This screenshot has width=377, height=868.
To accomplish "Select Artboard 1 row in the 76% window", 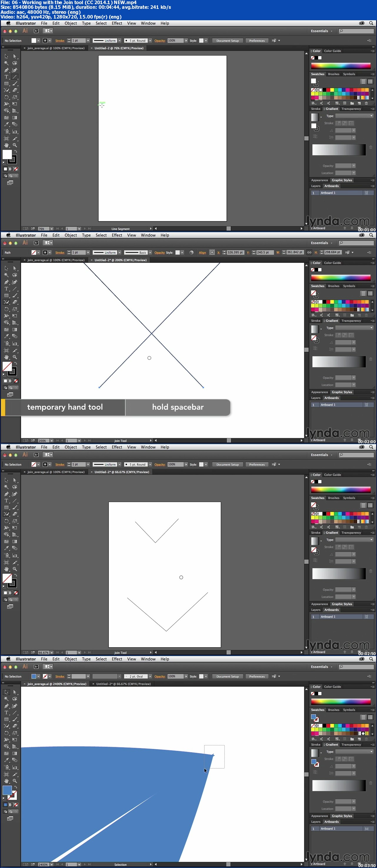I will [x=342, y=193].
